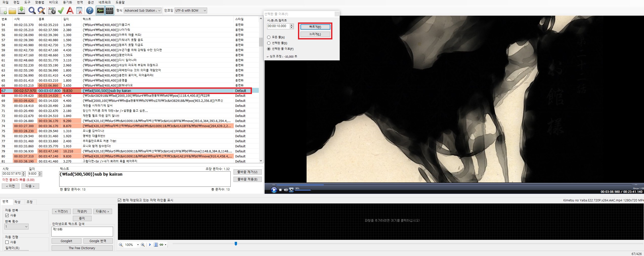
Task: Zoom out the waveform with the minus magnifier
Action: [121, 245]
